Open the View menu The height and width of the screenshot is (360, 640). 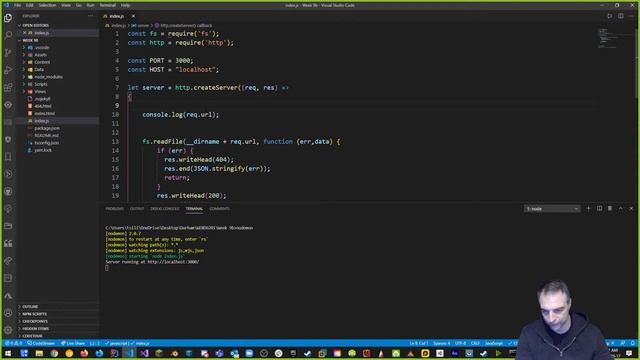click(66, 5)
